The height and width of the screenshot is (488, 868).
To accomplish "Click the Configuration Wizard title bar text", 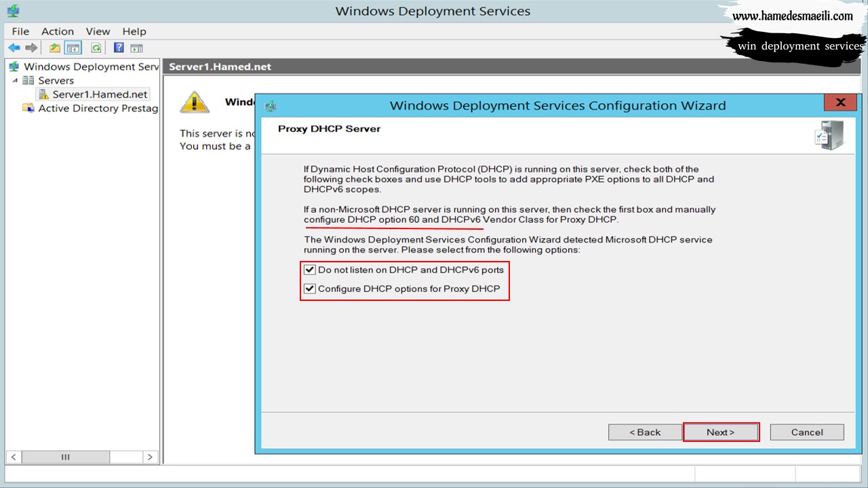I will tap(557, 106).
